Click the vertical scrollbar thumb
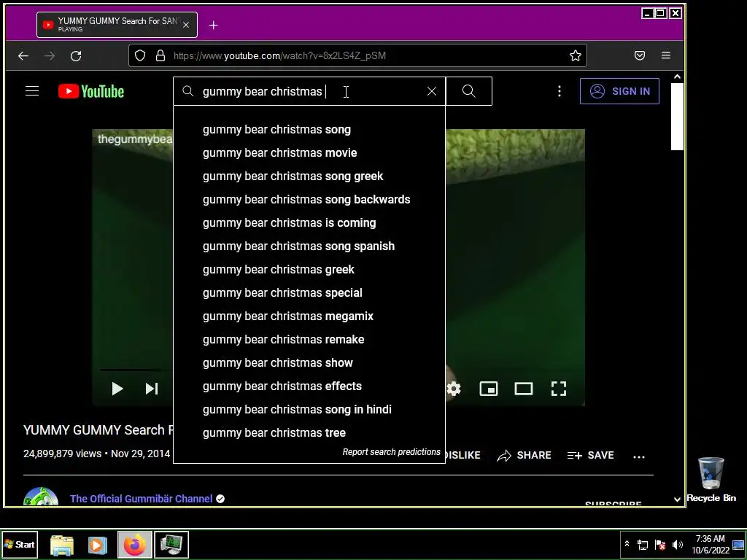This screenshot has height=560, width=747. point(677,116)
